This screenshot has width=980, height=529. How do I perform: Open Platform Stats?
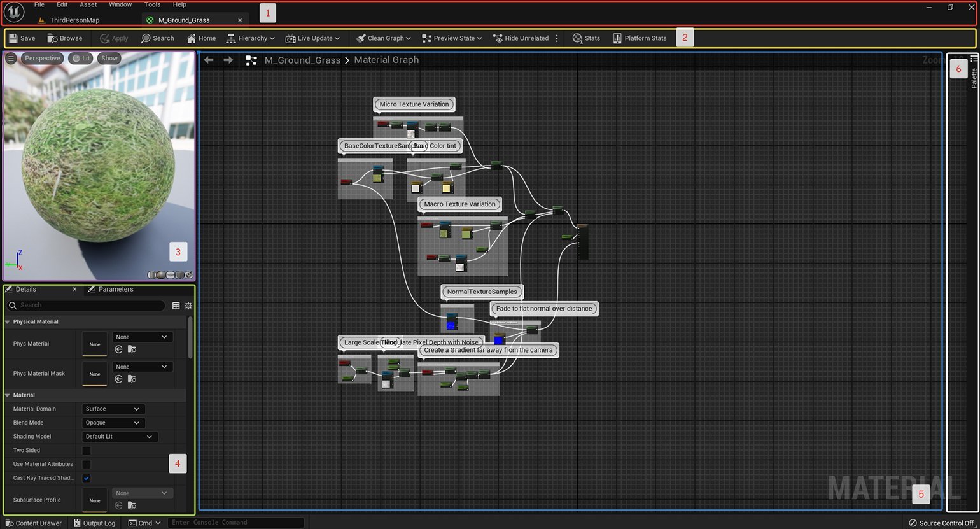point(640,38)
